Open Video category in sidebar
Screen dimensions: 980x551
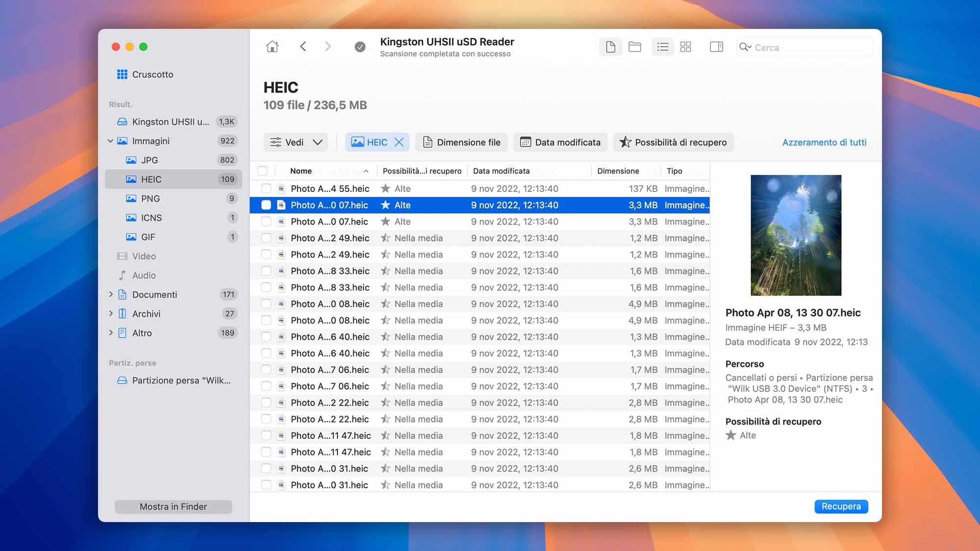[173, 256]
